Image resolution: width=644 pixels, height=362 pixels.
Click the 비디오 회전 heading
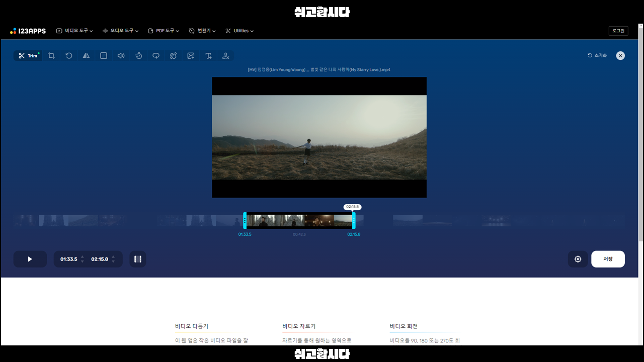pos(404,326)
